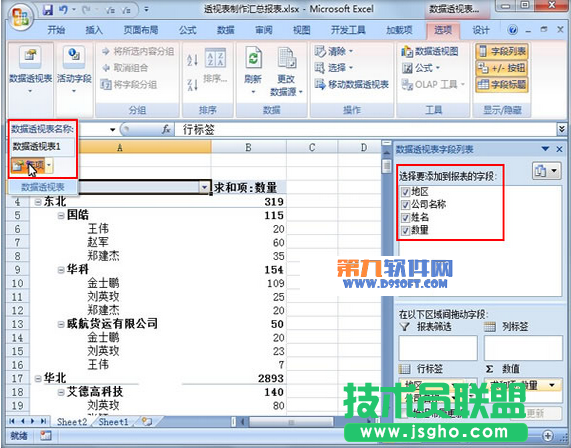571x448 pixels.
Task: Click the vertical scrollbar thumb of the sheet
Action: click(x=386, y=166)
